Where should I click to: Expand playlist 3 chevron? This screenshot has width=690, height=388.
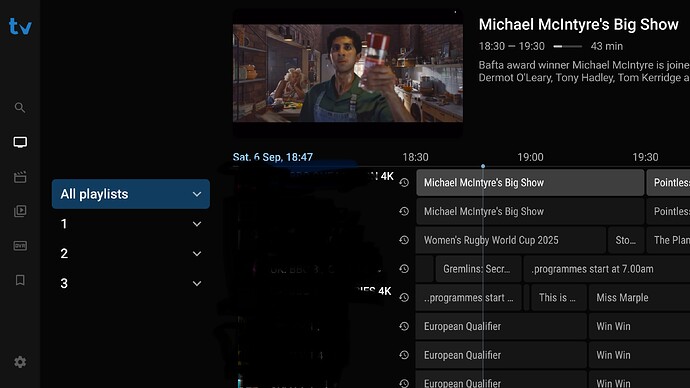pos(197,283)
